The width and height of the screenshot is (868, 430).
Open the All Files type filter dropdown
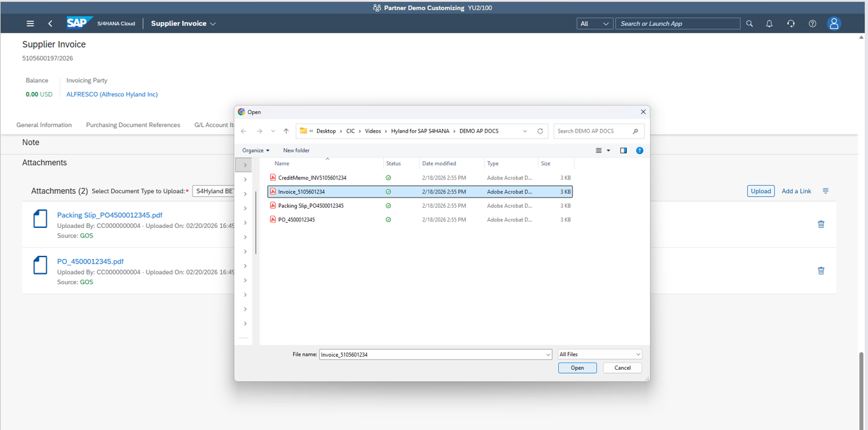[x=600, y=354]
